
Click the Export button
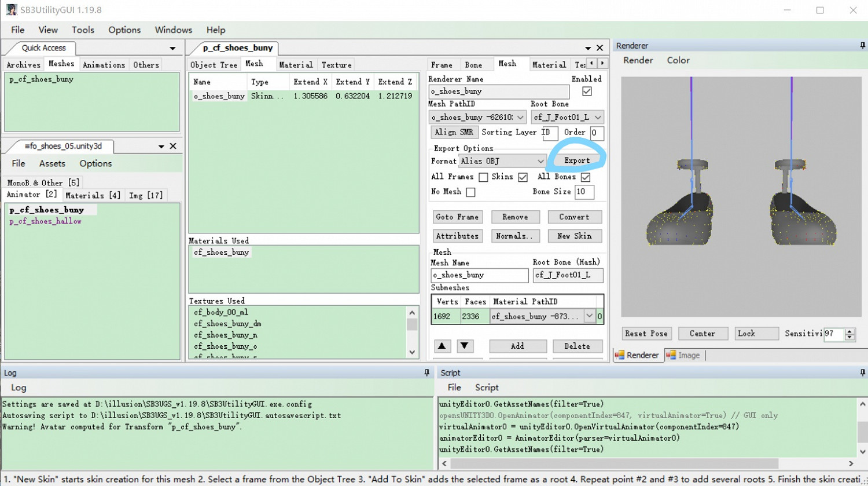[x=577, y=160]
